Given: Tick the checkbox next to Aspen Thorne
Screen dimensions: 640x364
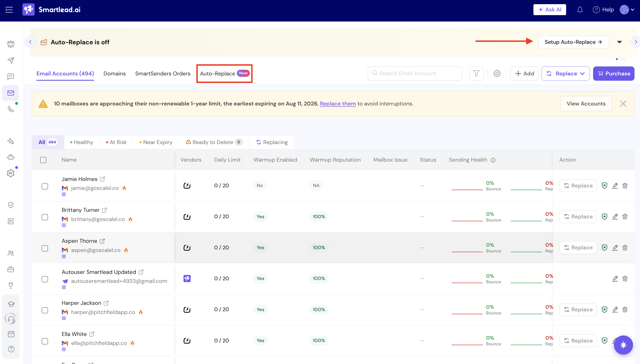Looking at the screenshot, I should click(45, 248).
